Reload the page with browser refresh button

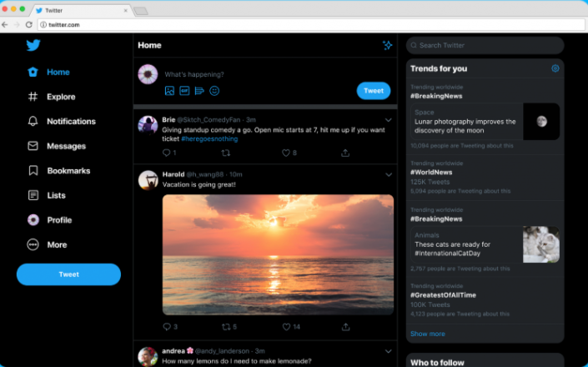coord(28,25)
